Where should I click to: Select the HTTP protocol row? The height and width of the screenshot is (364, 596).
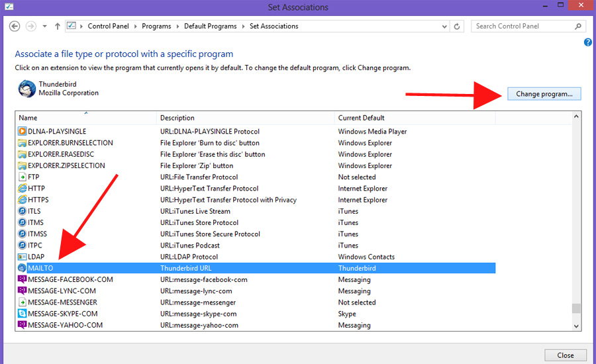coord(256,189)
